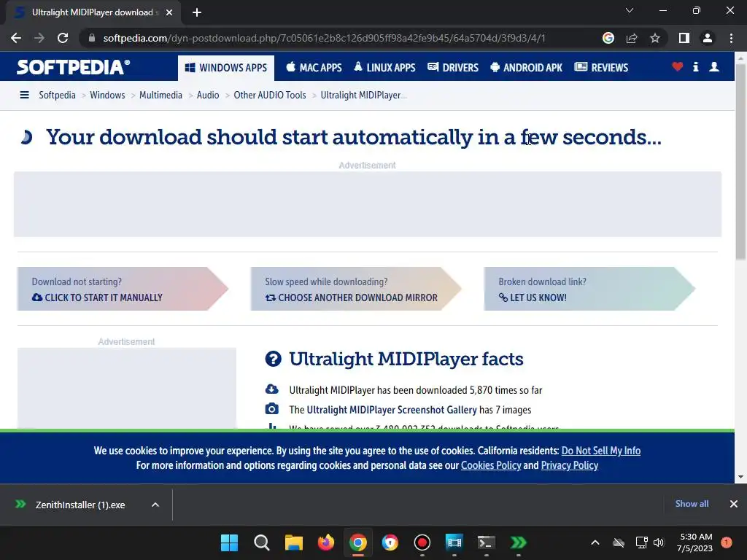Close the downloads bar
747x560 pixels.
(x=734, y=503)
